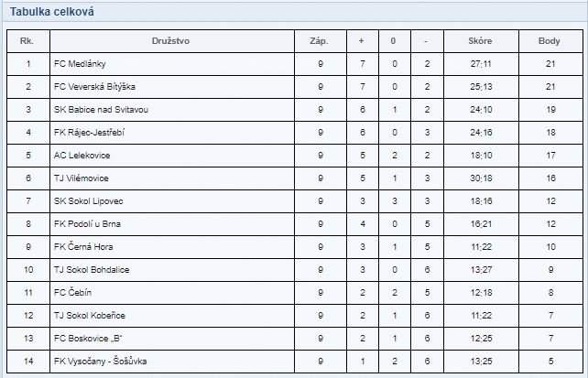Click the Rk. column header

click(27, 41)
